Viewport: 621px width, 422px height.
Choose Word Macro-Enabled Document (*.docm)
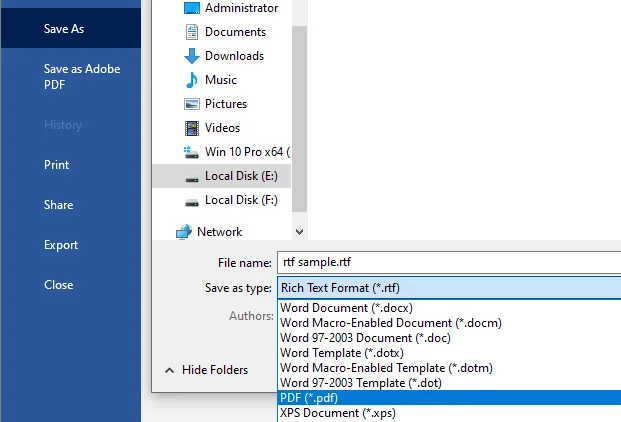coord(449,323)
